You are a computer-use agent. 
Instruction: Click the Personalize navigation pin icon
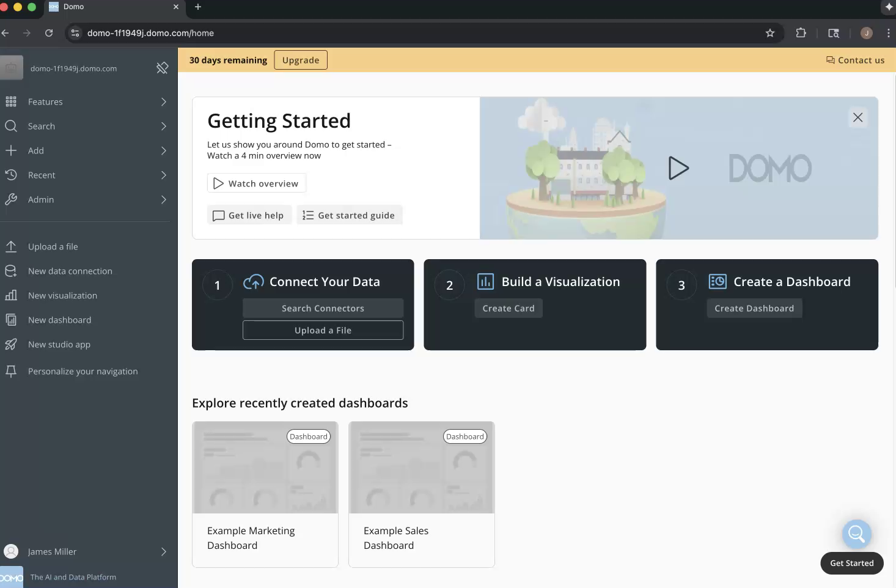(11, 371)
